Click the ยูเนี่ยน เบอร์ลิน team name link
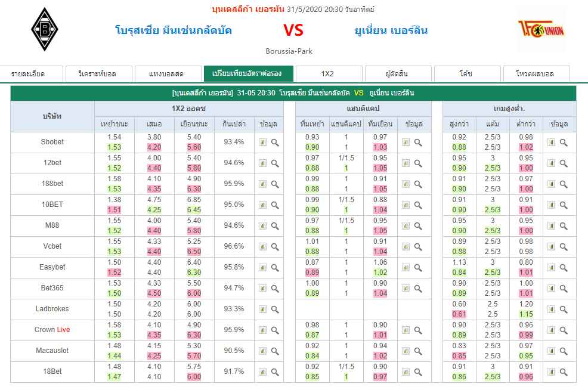The height and width of the screenshot is (387, 588). tap(391, 30)
